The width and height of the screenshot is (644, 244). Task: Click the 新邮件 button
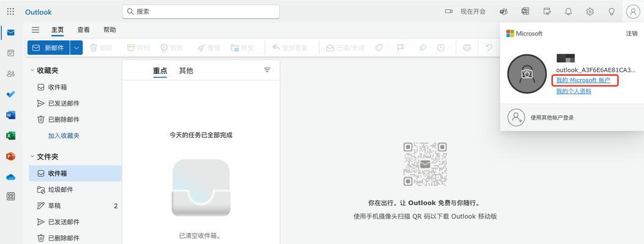pos(49,48)
